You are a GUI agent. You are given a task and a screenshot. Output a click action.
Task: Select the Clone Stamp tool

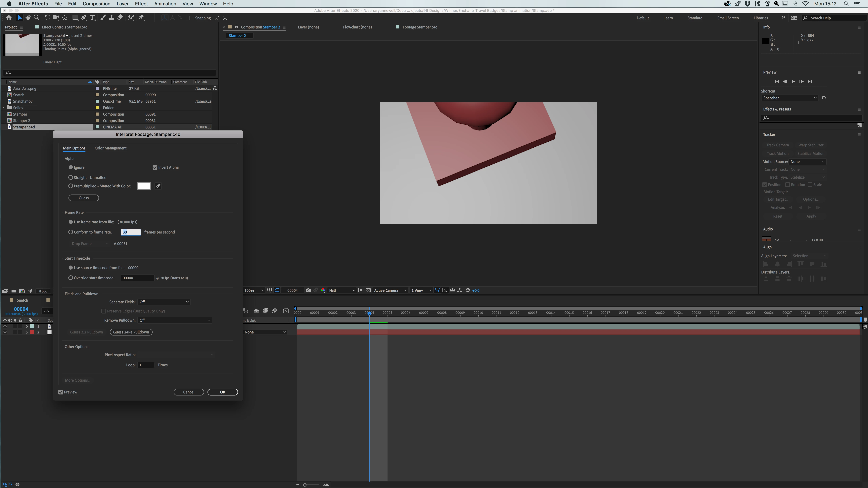tap(112, 17)
